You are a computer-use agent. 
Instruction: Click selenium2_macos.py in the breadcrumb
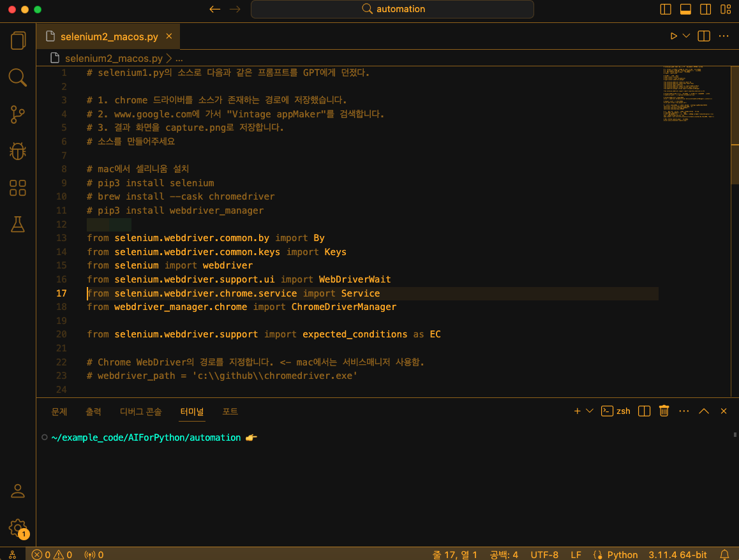[114, 59]
